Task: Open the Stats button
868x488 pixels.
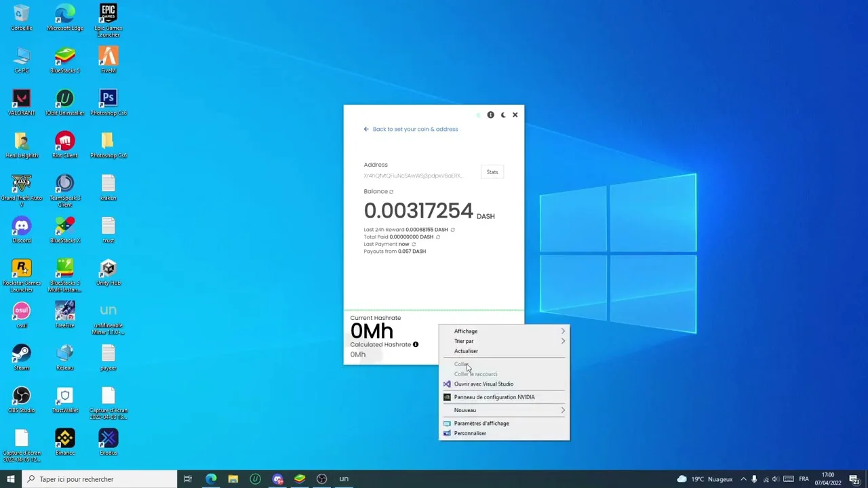Action: pyautogui.click(x=492, y=172)
